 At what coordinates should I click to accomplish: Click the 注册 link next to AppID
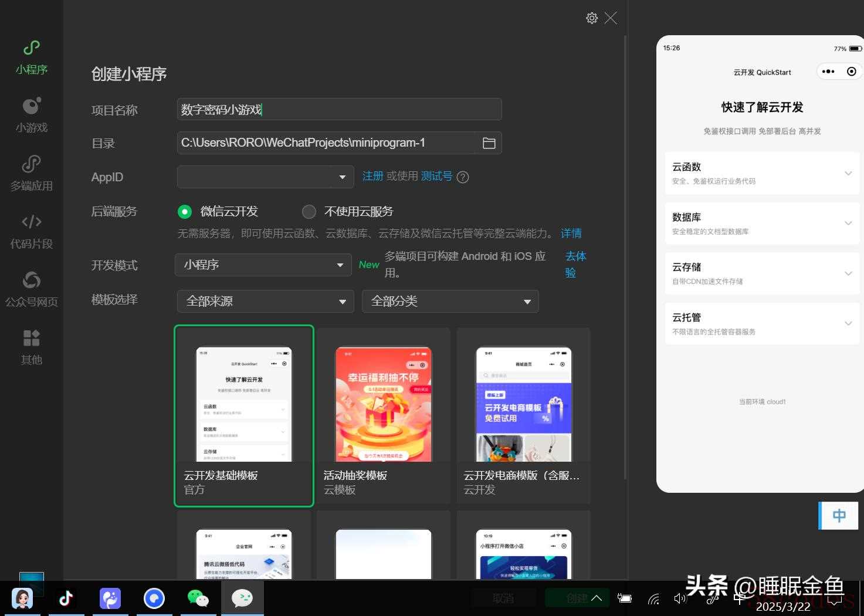tap(372, 177)
